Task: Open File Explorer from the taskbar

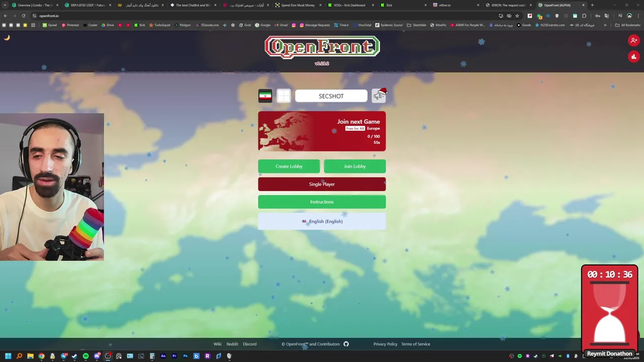Action: tap(30, 356)
